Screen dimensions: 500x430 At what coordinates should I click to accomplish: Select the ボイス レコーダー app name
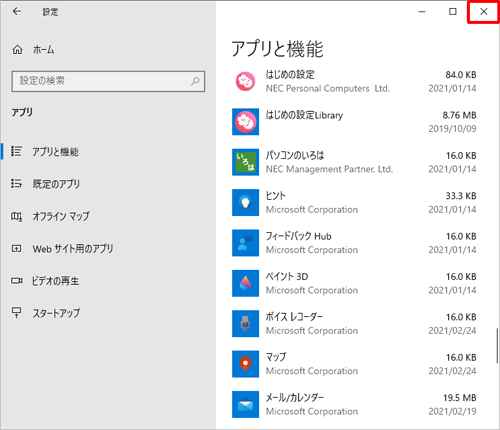click(294, 317)
